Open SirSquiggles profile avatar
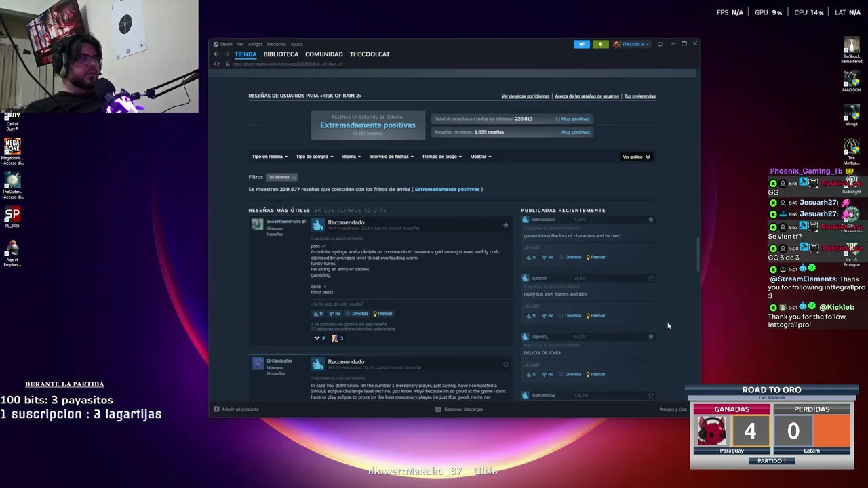Screen dimensions: 868x488 click(258, 364)
